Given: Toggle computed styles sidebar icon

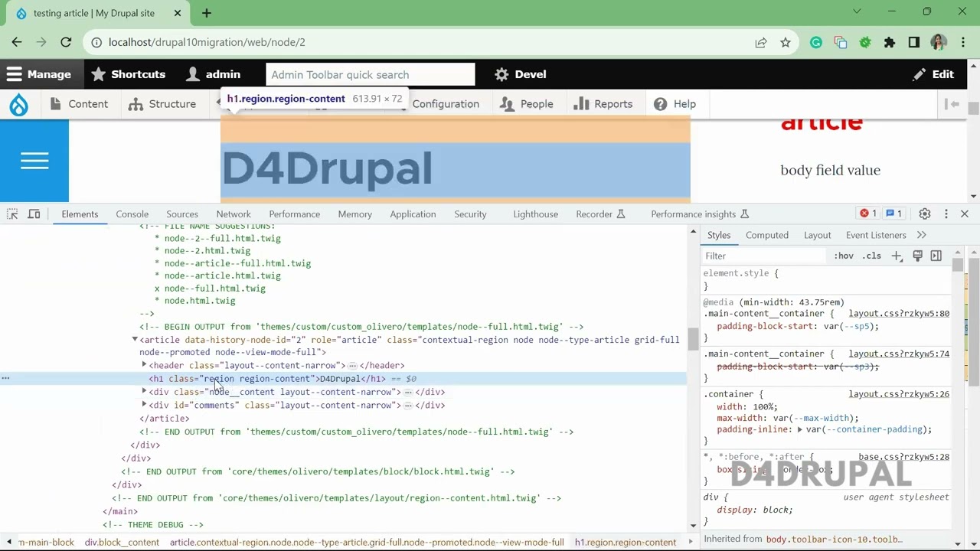Looking at the screenshot, I should coord(936,256).
